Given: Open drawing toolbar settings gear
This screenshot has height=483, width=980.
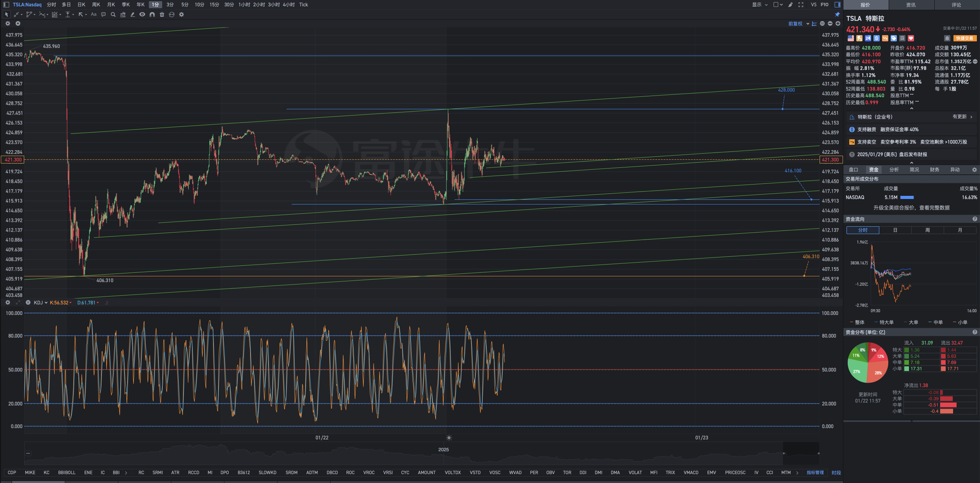Looking at the screenshot, I should pos(181,14).
